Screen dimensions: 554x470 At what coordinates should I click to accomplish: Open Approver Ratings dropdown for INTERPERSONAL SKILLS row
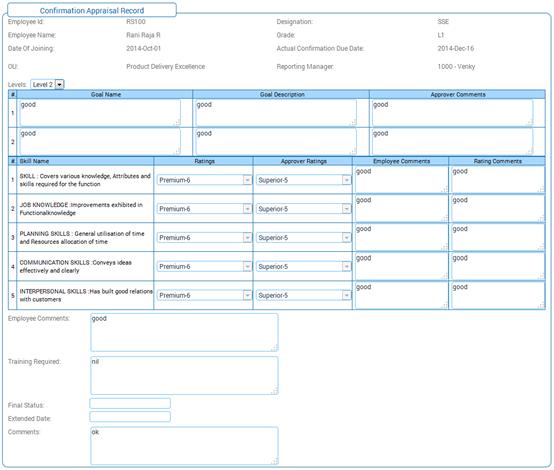(x=303, y=295)
